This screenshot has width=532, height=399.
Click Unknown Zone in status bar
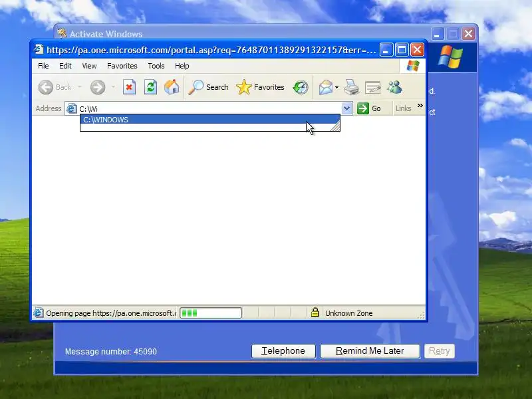[348, 313]
